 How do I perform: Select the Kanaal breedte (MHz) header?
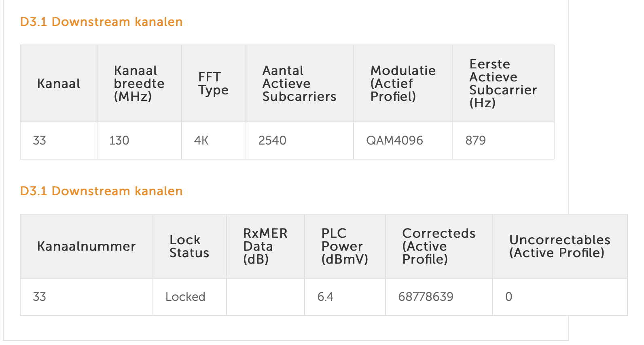pyautogui.click(x=139, y=84)
